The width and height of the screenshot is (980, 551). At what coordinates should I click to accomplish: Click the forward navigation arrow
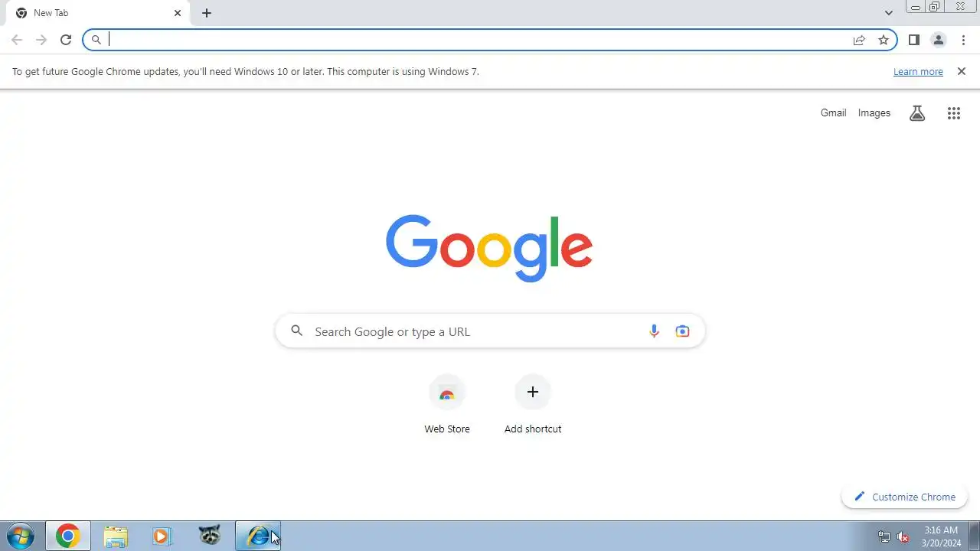click(x=41, y=40)
